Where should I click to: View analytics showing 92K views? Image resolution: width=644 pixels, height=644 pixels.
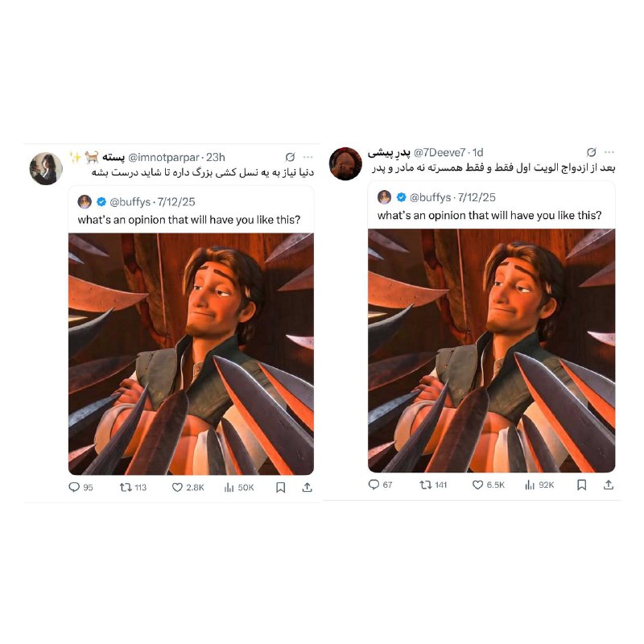(530, 485)
